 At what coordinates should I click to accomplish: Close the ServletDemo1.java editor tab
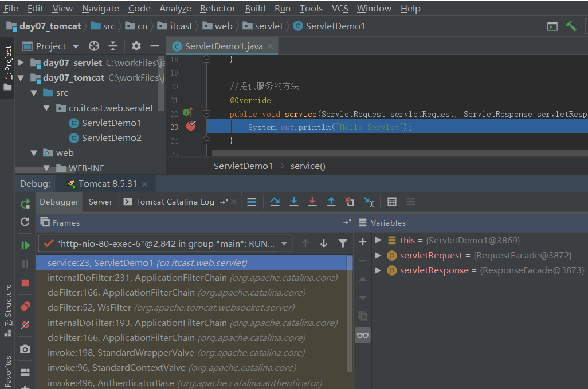click(x=270, y=46)
